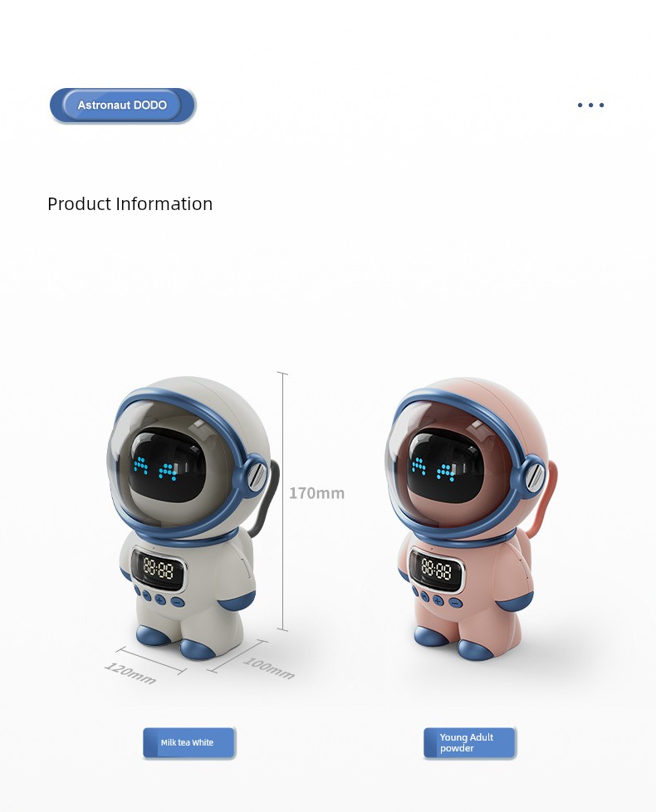
Task: Click the 100mm depth dimension label
Action: (269, 668)
